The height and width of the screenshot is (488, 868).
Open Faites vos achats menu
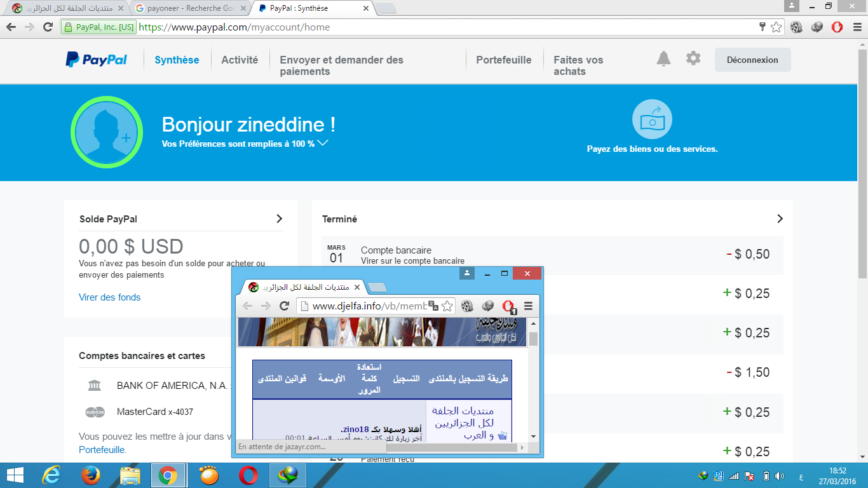pos(578,65)
